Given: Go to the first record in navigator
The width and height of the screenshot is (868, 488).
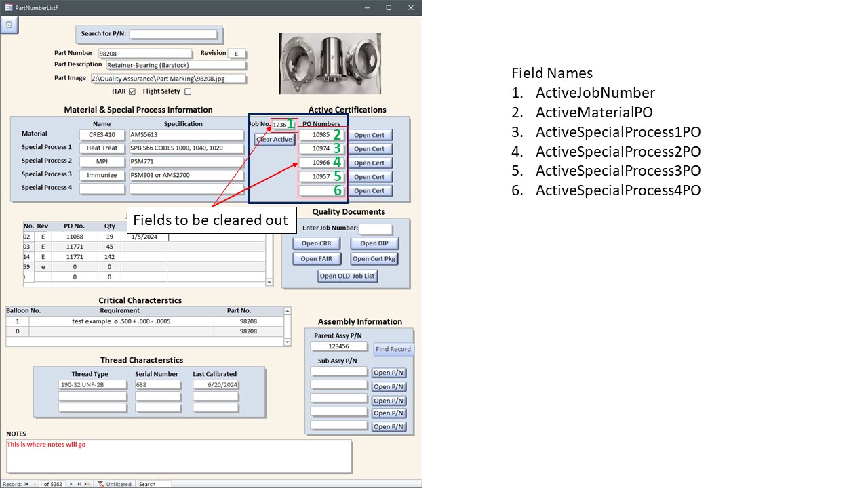Looking at the screenshot, I should (26, 484).
